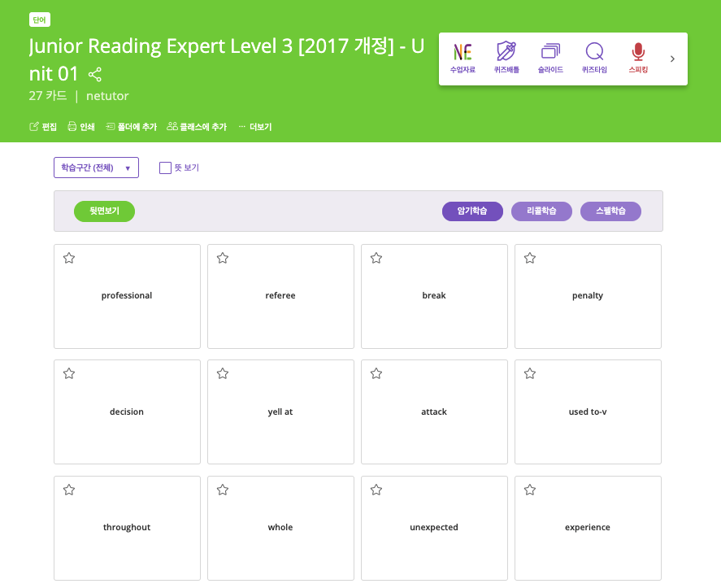Share this card set via the share icon
The image size is (721, 588).
[x=94, y=75]
